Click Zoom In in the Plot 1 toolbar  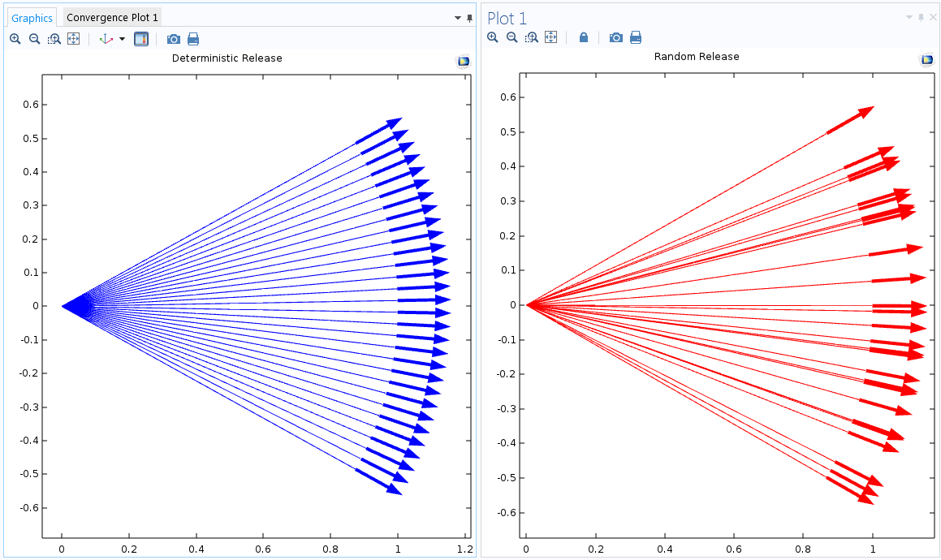(492, 37)
